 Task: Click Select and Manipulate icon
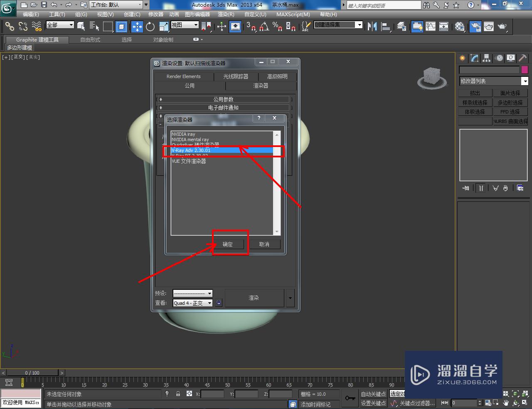click(x=222, y=27)
